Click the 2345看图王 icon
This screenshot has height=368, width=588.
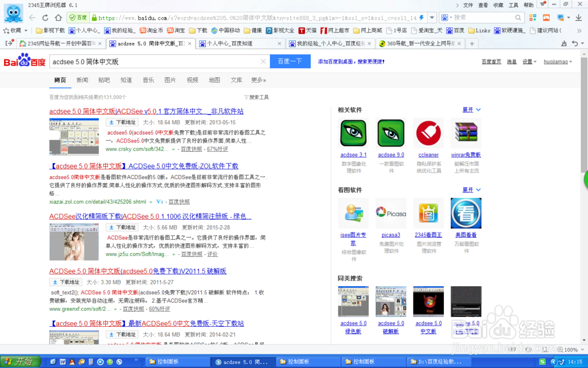point(428,213)
